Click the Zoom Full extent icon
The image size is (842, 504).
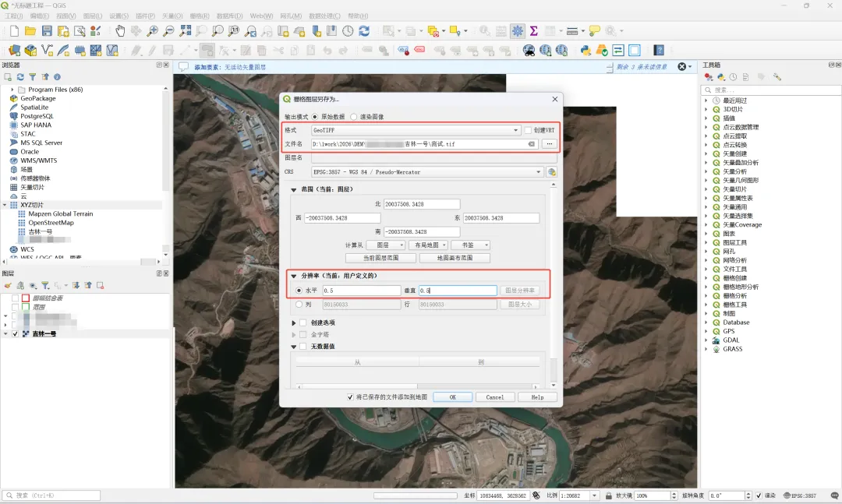point(186,31)
